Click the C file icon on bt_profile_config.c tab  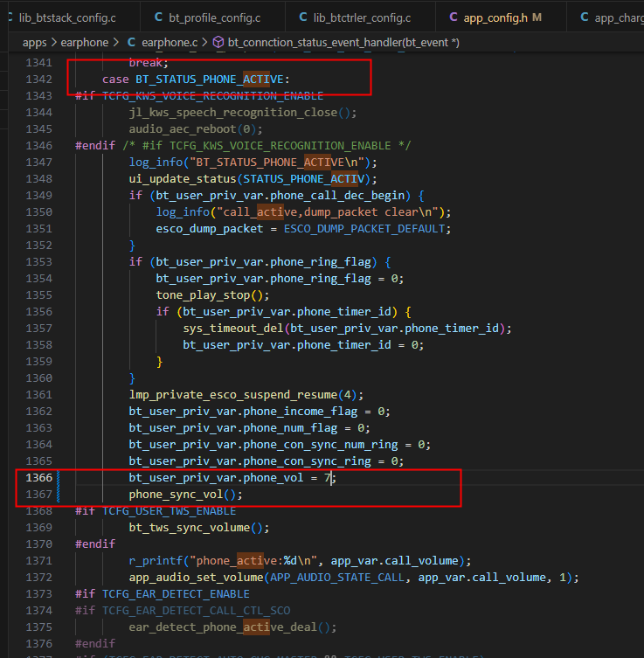[158, 17]
